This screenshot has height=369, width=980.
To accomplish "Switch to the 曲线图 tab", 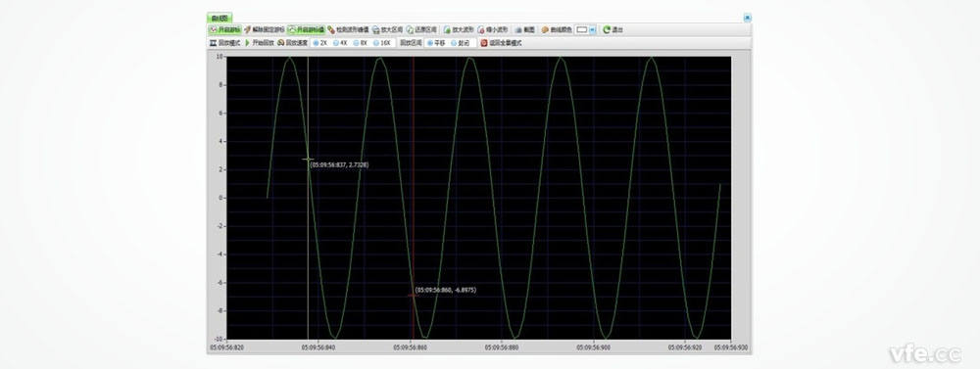I will [x=220, y=18].
